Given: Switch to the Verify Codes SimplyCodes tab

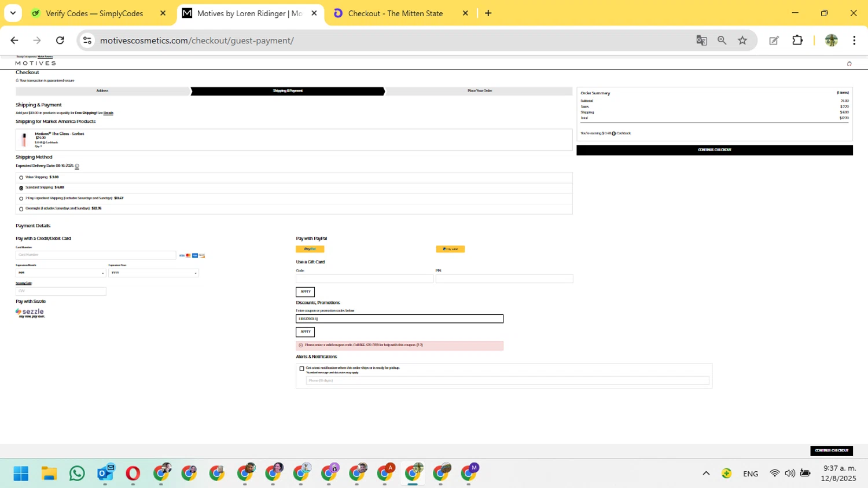Looking at the screenshot, I should coord(94,13).
